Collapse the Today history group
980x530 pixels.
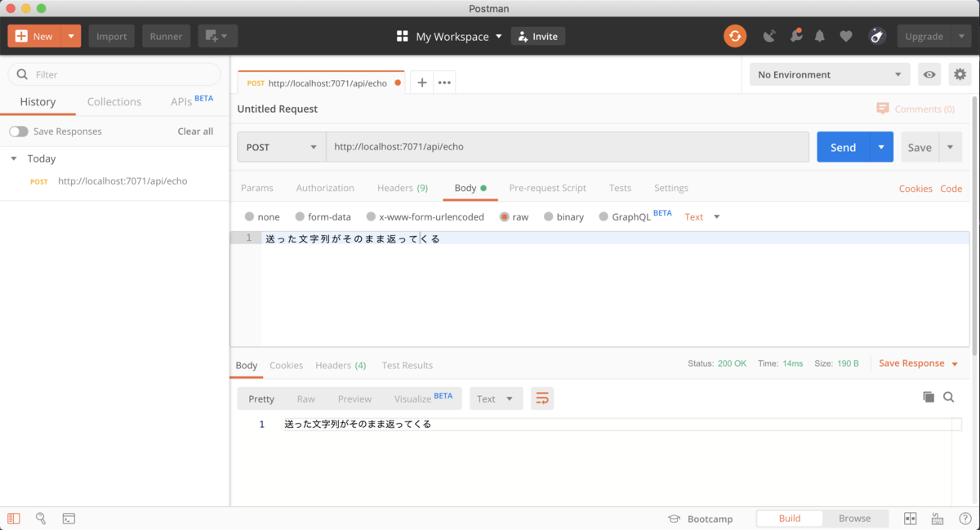click(14, 158)
